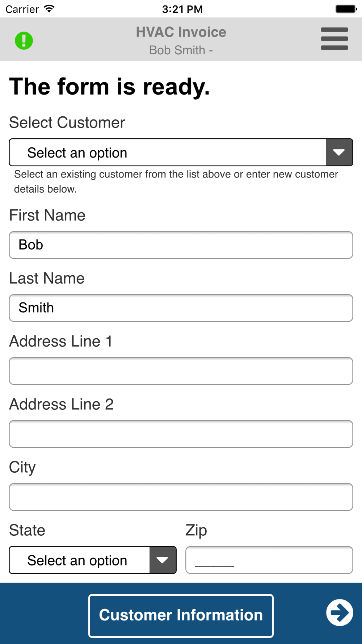This screenshot has width=362, height=644.
Task: Focus the Zip code input
Action: (269, 560)
